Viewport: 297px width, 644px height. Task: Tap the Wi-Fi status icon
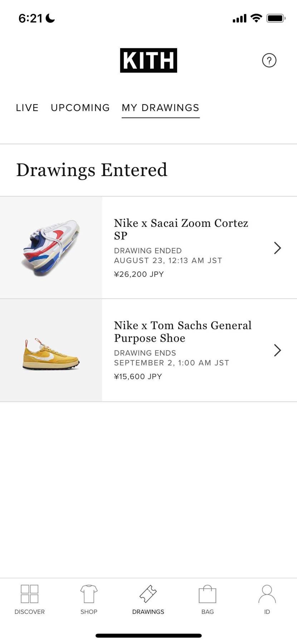click(256, 18)
